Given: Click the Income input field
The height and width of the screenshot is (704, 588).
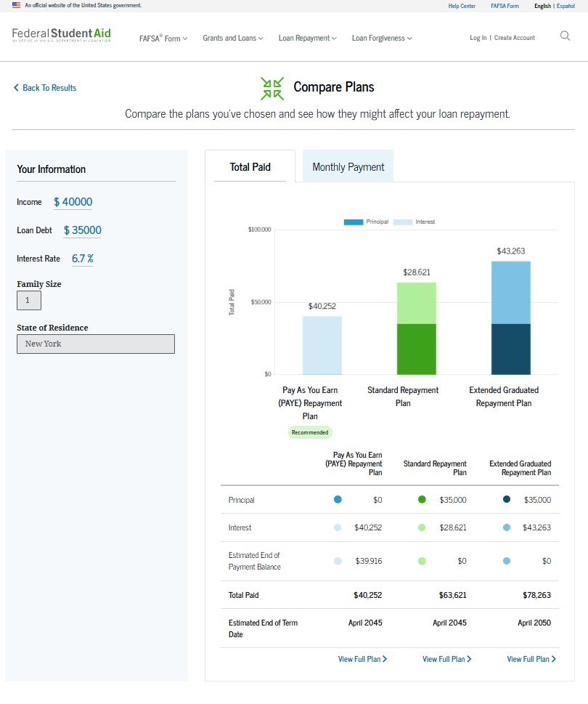Looking at the screenshot, I should pyautogui.click(x=73, y=201).
